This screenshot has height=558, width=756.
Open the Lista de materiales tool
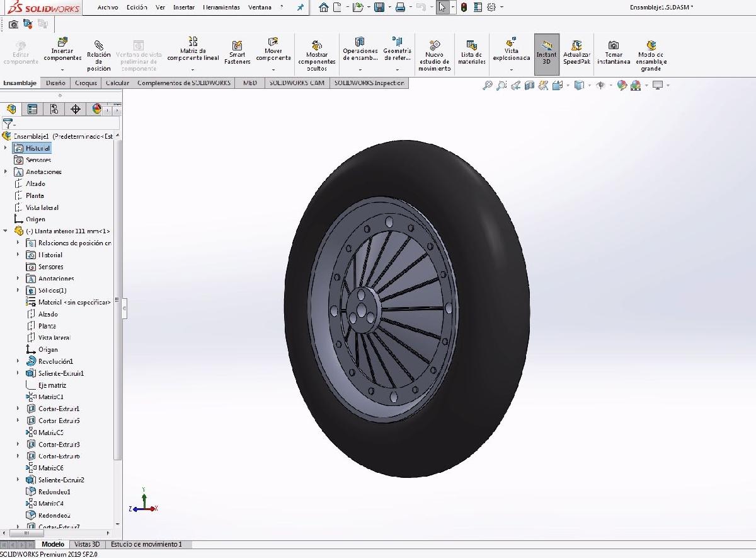(x=472, y=53)
